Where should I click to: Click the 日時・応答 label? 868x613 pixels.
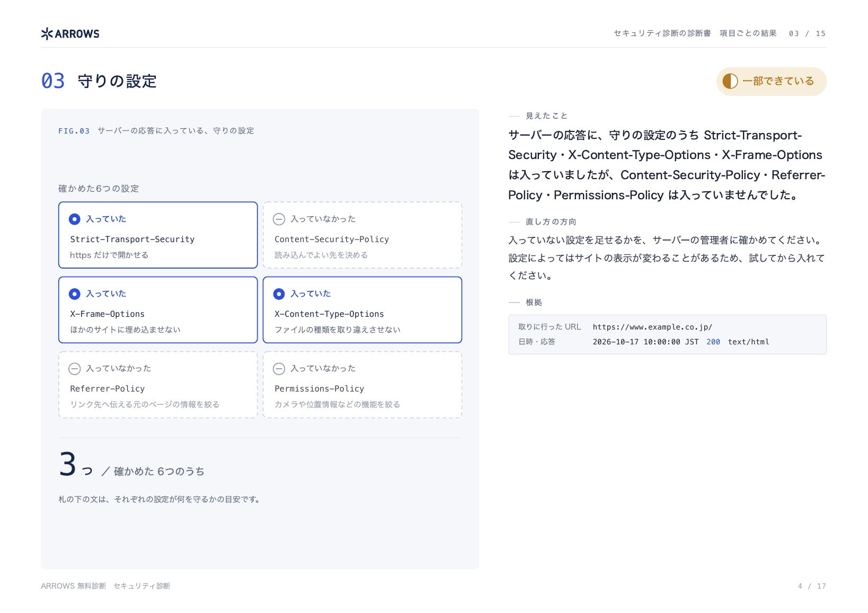[537, 342]
